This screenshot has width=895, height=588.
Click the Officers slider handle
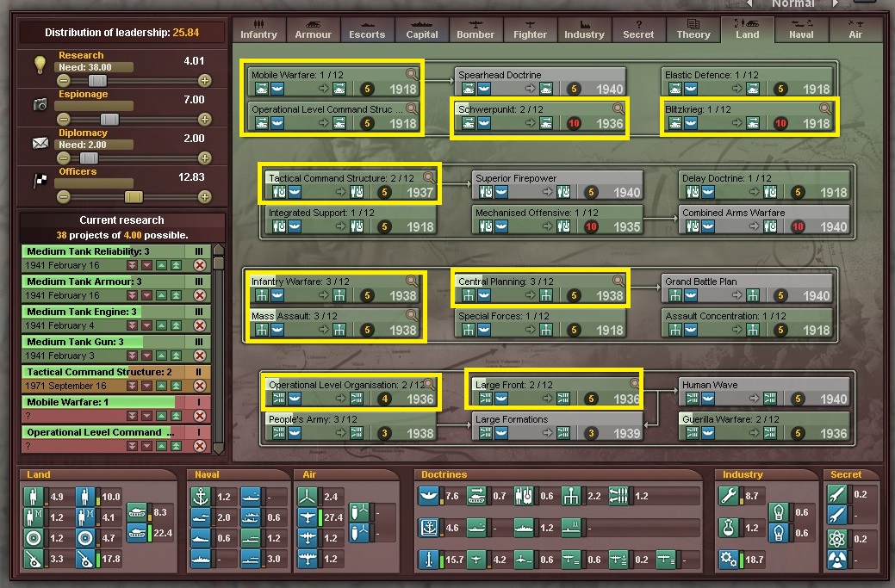coord(134,197)
